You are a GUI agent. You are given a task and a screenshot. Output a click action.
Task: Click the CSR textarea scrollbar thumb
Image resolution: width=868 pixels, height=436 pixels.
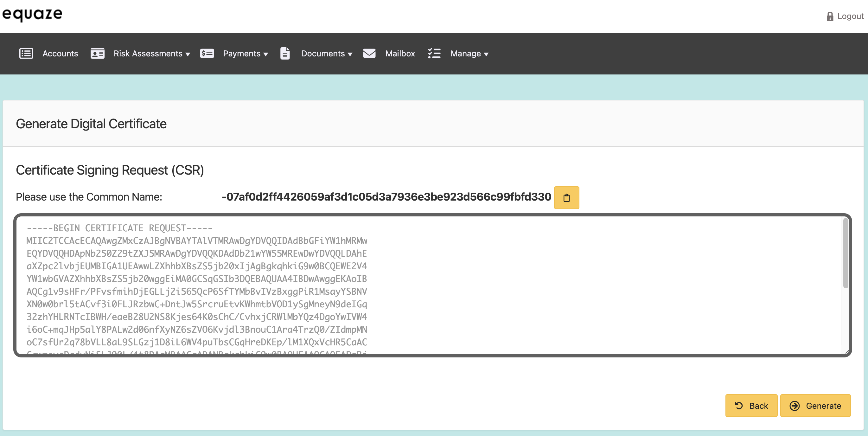click(x=846, y=253)
